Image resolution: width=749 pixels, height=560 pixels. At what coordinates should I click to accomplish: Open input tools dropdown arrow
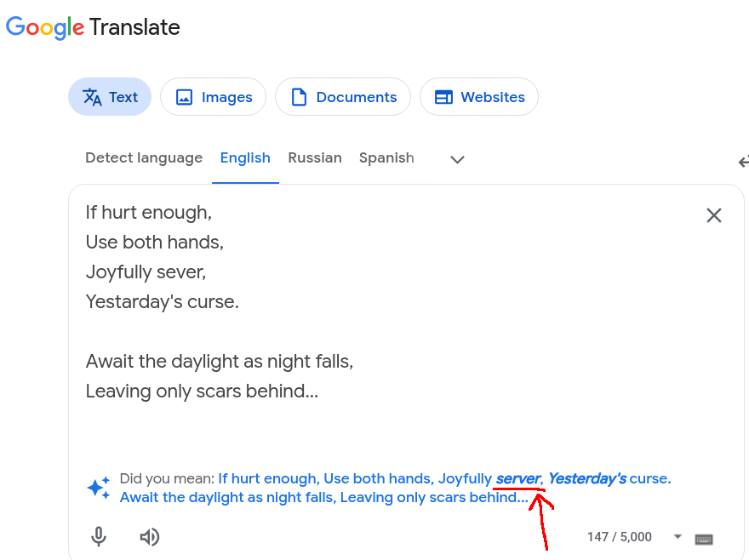tap(678, 536)
